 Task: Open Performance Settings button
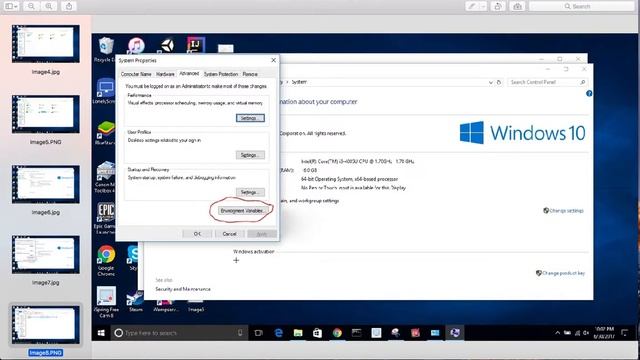click(x=250, y=118)
